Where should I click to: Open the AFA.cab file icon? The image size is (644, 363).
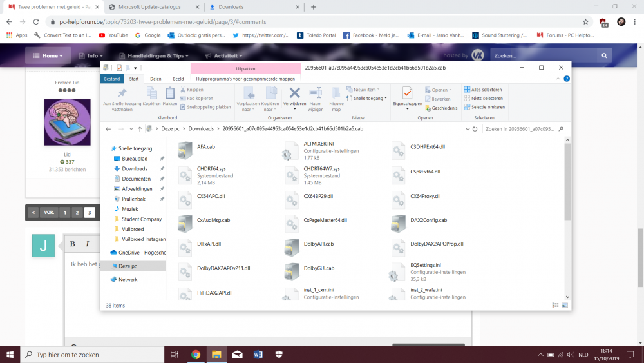tap(185, 149)
